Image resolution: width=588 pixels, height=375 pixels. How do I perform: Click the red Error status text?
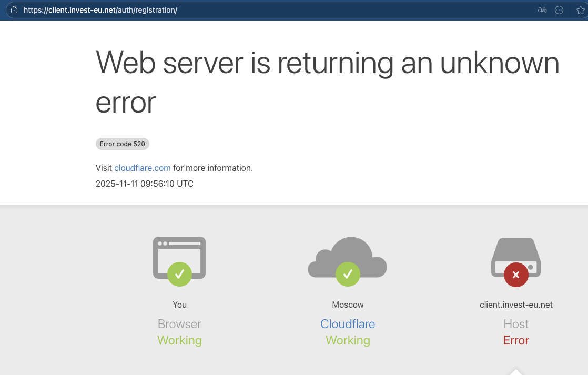coord(516,340)
